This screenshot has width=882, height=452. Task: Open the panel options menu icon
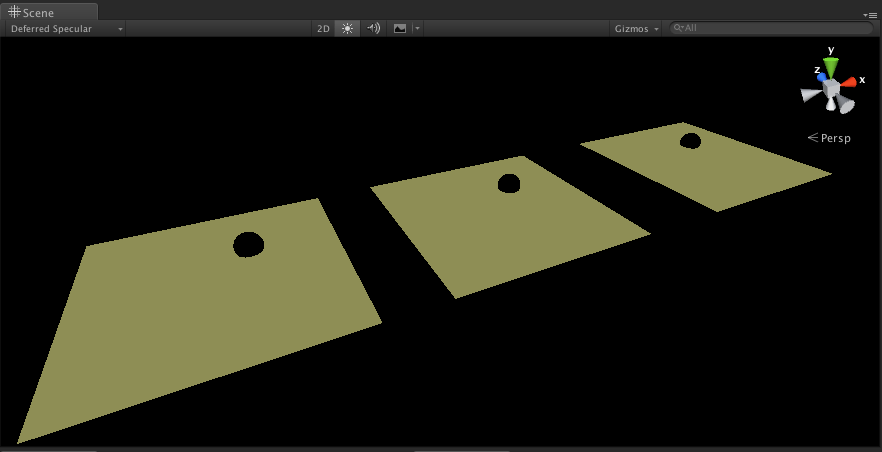pyautogui.click(x=869, y=15)
